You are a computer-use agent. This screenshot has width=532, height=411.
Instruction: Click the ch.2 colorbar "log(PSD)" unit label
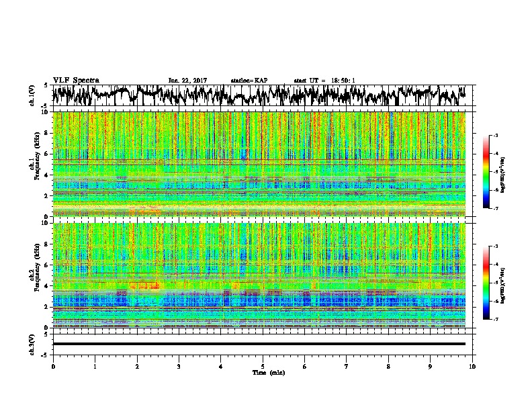[x=503, y=285]
